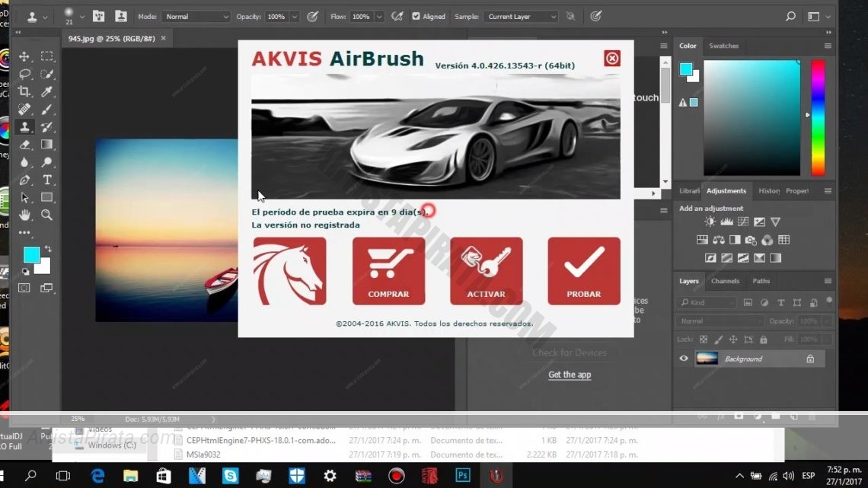This screenshot has width=868, height=488.
Task: Switch to the Channels tab
Action: click(725, 281)
